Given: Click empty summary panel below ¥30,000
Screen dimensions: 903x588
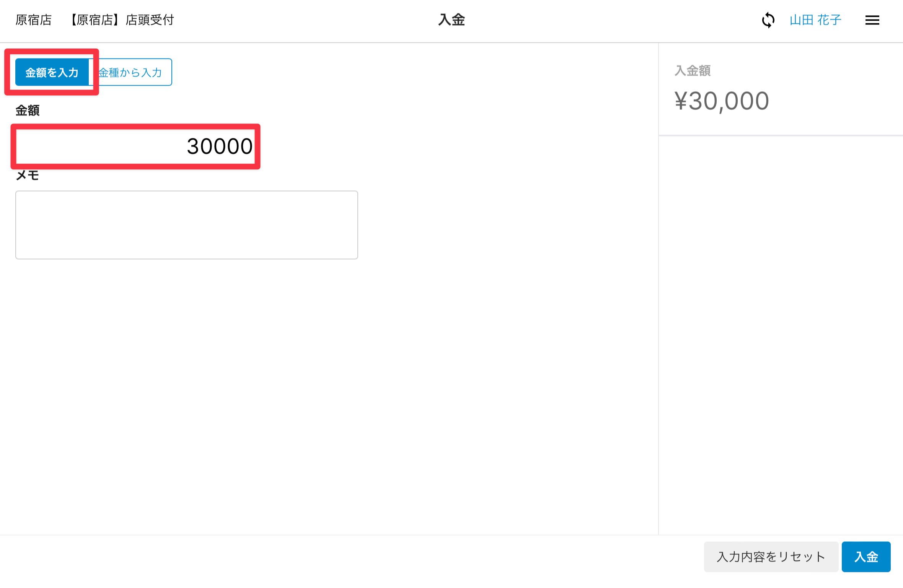Looking at the screenshot, I should click(781, 325).
